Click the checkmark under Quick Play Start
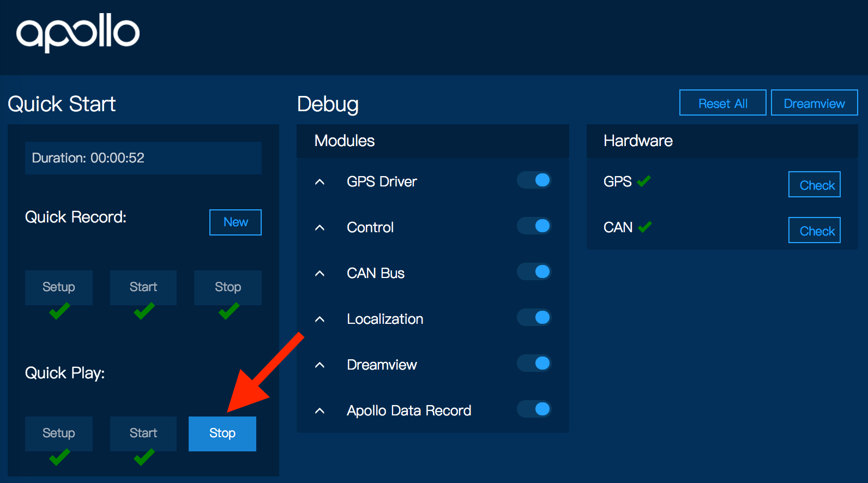The height and width of the screenshot is (483, 868). (x=144, y=457)
